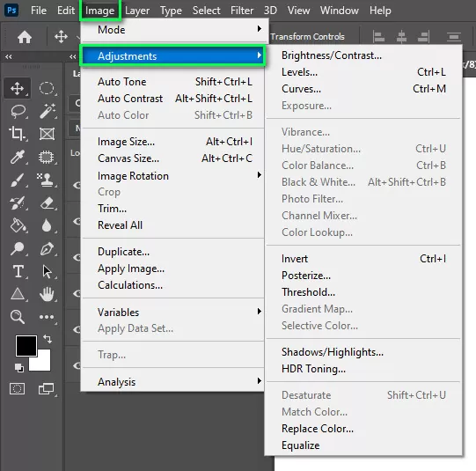Select the Lasso tool
This screenshot has height=471, width=476.
point(18,111)
